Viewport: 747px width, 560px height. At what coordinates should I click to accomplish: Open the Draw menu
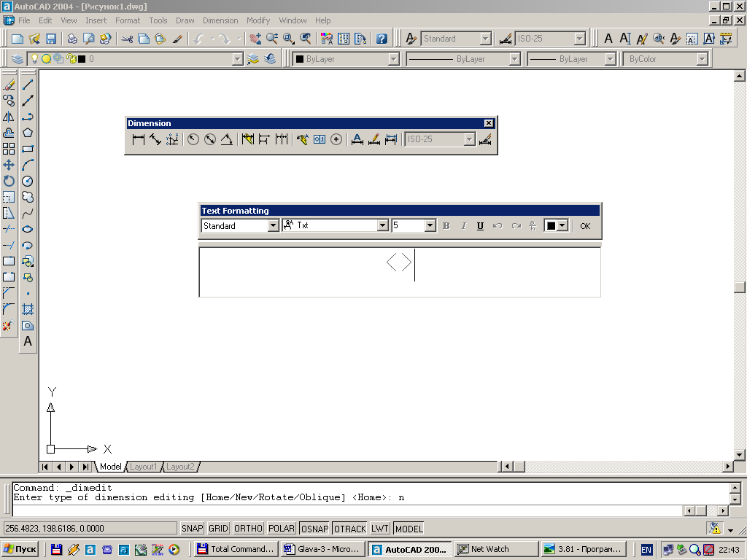click(x=185, y=20)
